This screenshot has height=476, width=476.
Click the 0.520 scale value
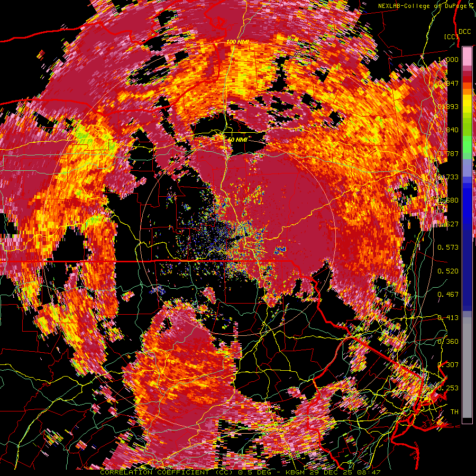click(x=448, y=271)
